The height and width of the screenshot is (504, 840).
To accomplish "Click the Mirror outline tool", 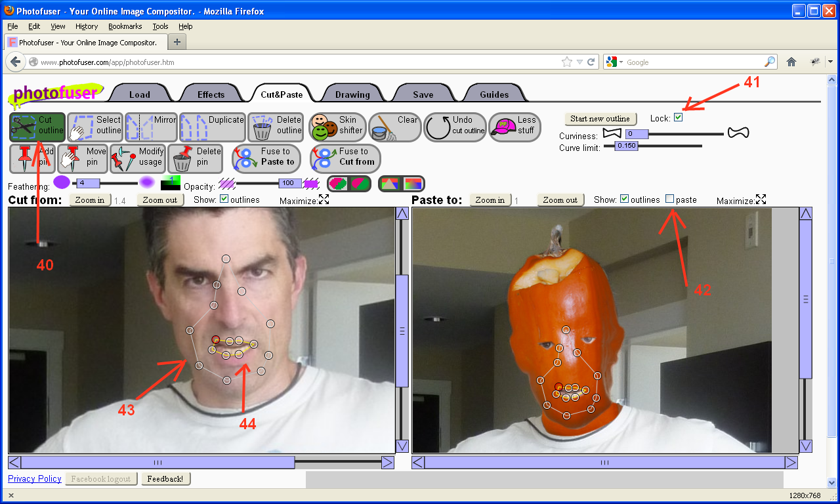I will pos(151,127).
